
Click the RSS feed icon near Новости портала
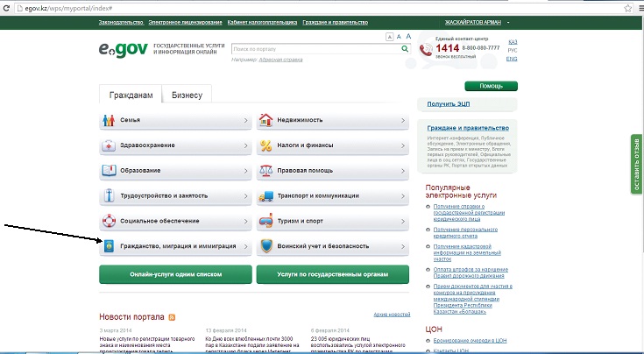[x=173, y=315]
